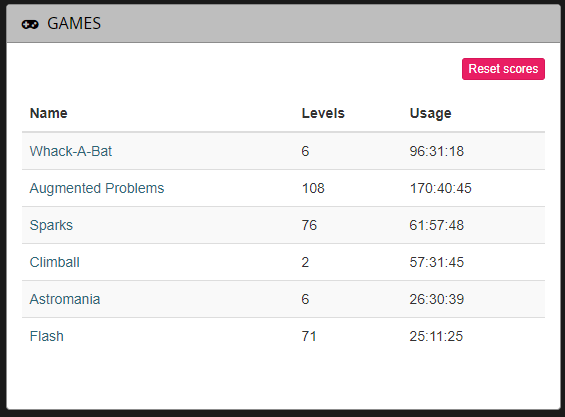
Task: Open the Sparks game link
Action: (51, 225)
